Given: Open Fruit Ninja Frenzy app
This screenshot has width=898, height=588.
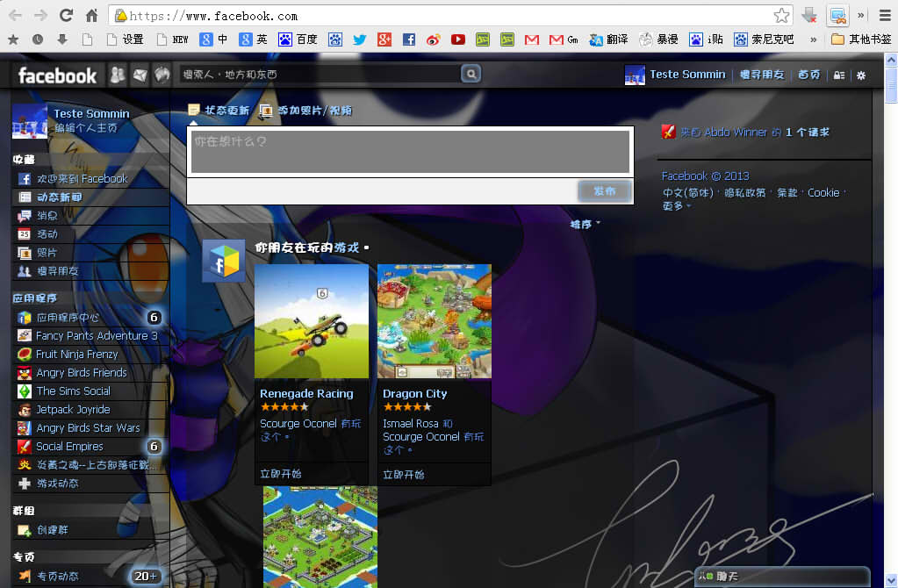Looking at the screenshot, I should (x=90, y=354).
